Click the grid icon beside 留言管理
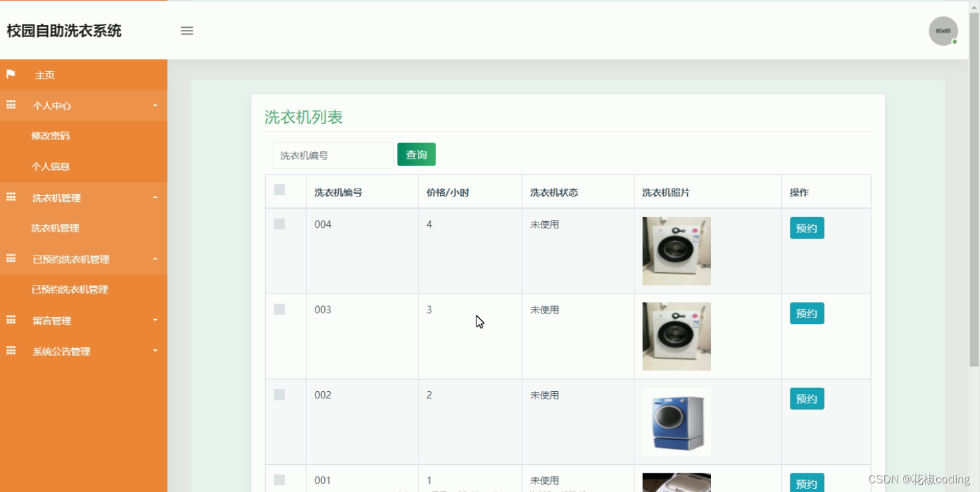Viewport: 980px width, 492px height. point(10,320)
